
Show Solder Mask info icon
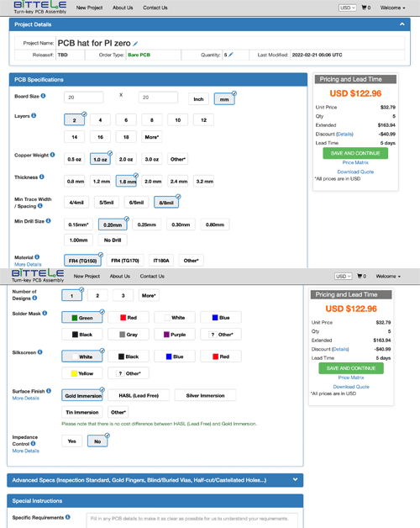pos(45,313)
